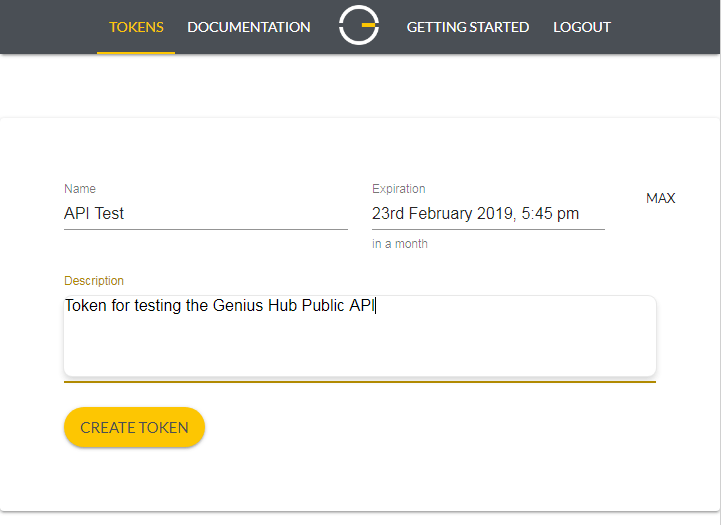Open the Expiration date field
Screen dimensions: 721x525
pos(488,213)
